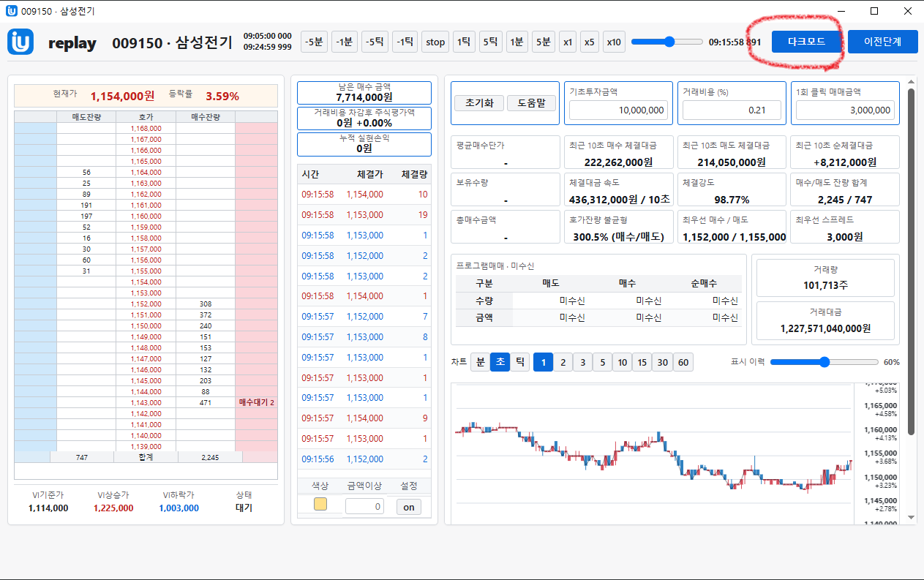Advance replay by 1 tick

click(464, 42)
